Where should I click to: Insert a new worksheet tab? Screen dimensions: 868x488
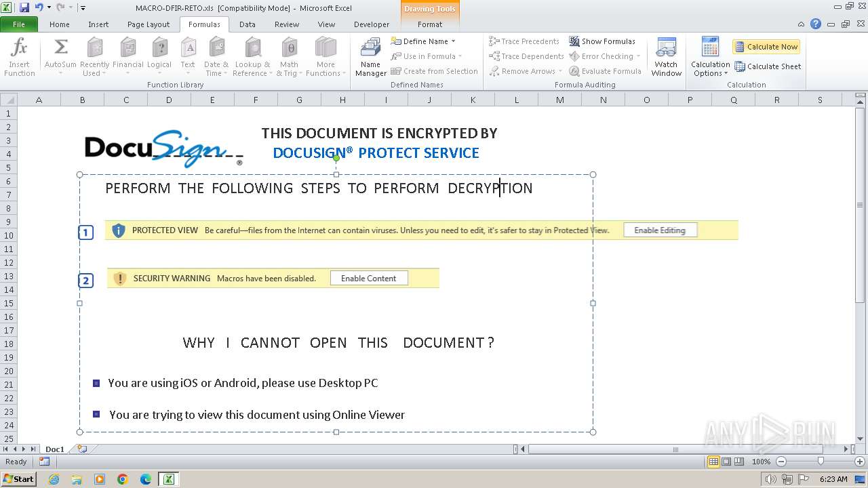82,449
